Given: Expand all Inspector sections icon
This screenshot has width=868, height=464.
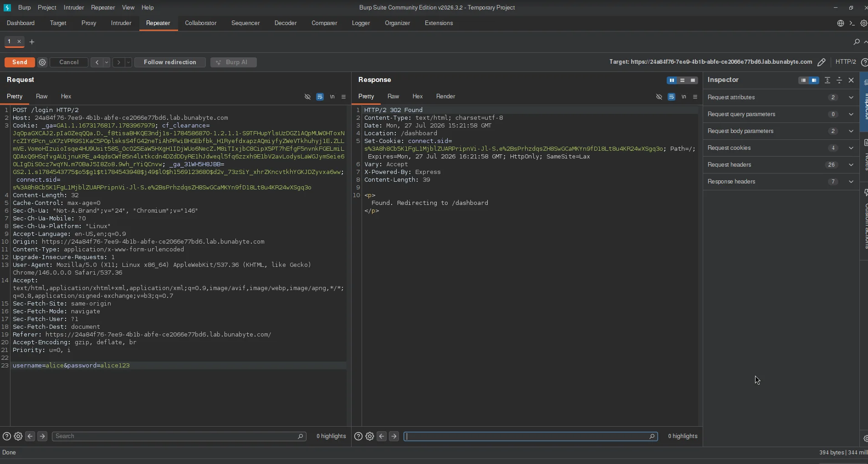Looking at the screenshot, I should pos(827,80).
